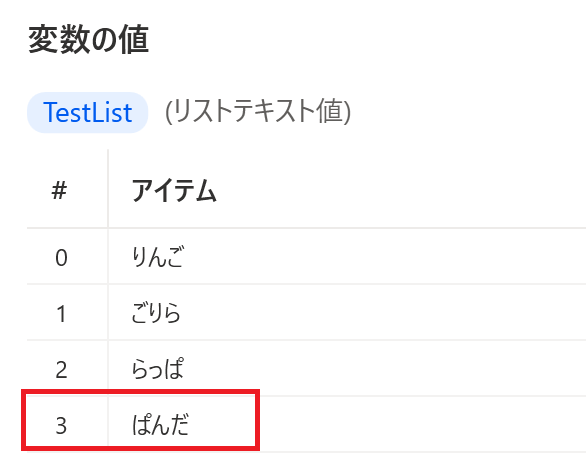Screen dimensions: 586x463
Task: Click empty area right of ぱんだ row
Action: pyautogui.click(x=422, y=425)
